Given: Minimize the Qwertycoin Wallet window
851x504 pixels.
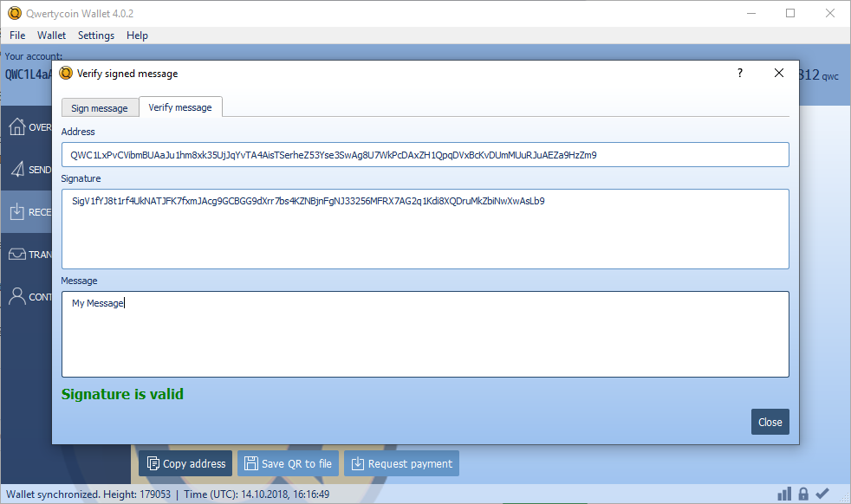Looking at the screenshot, I should pyautogui.click(x=751, y=13).
